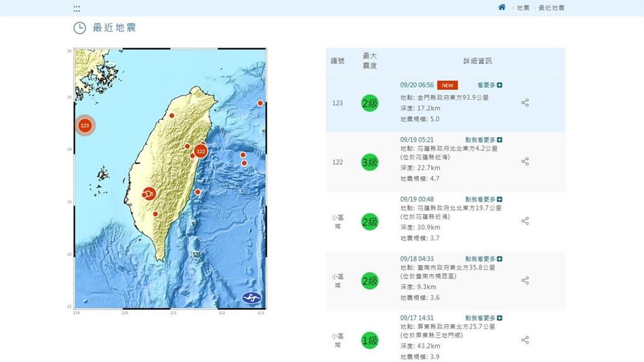The width and height of the screenshot is (644, 362).
Task: Click the weather bureau logo on map
Action: 252,297
